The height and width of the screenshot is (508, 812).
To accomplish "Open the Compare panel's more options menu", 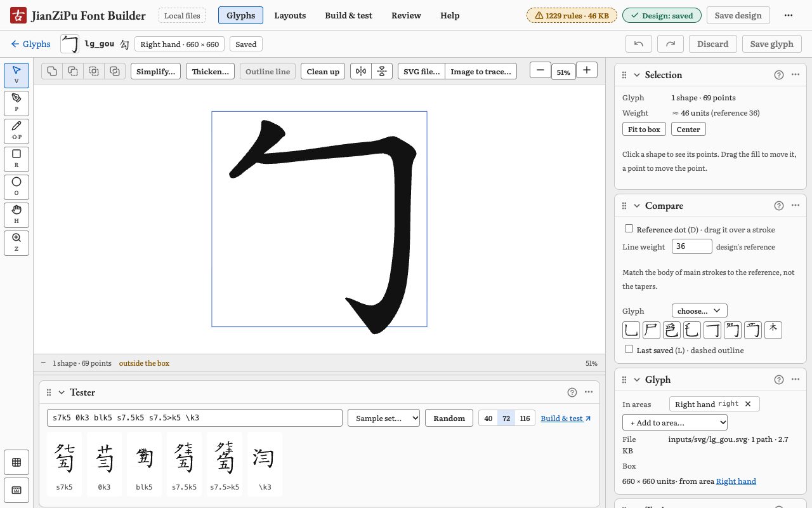I will (x=796, y=206).
